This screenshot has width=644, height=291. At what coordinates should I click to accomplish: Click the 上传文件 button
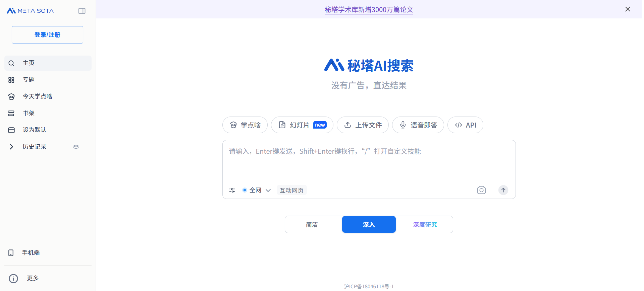(x=363, y=125)
